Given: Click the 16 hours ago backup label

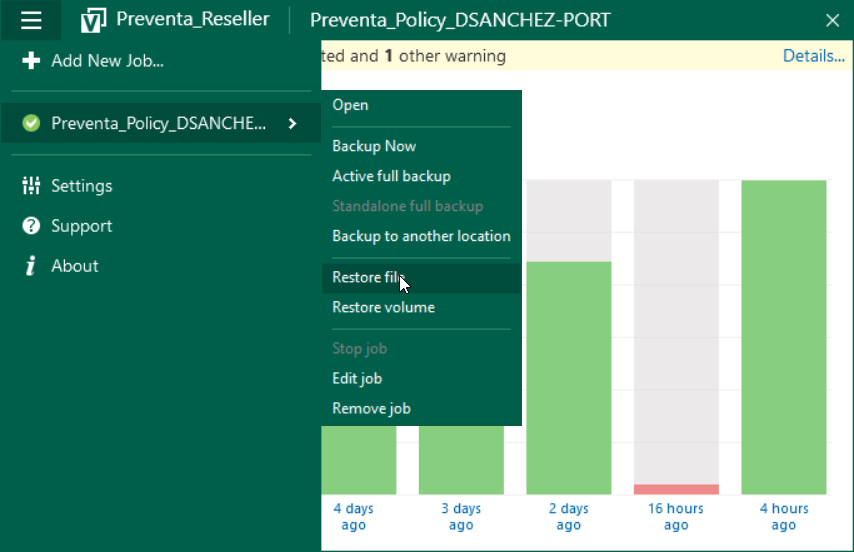Looking at the screenshot, I should click(676, 517).
